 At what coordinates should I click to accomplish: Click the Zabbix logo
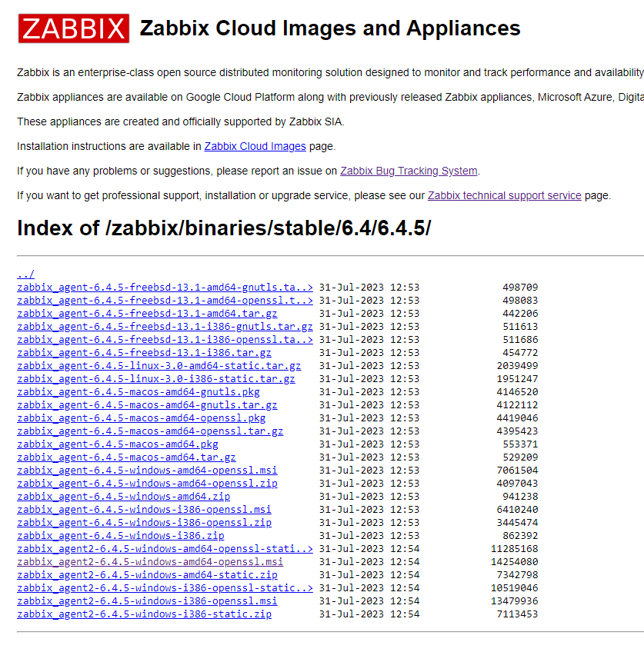coord(73,28)
